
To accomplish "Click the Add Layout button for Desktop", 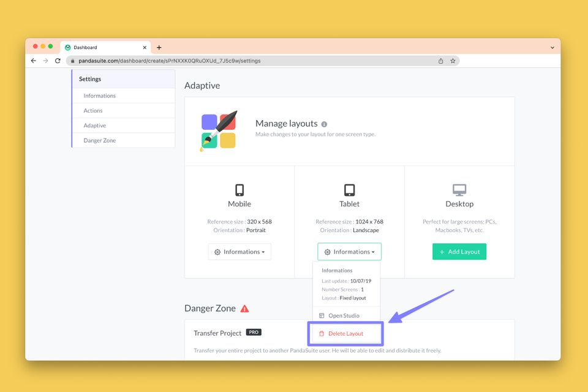I will 459,251.
